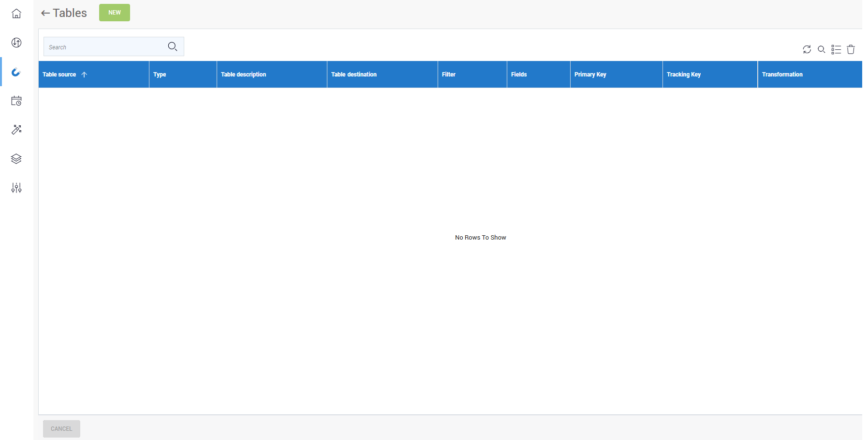Viewport: 868px width, 440px height.
Task: Open the list view icon near the trash icon
Action: (x=836, y=49)
